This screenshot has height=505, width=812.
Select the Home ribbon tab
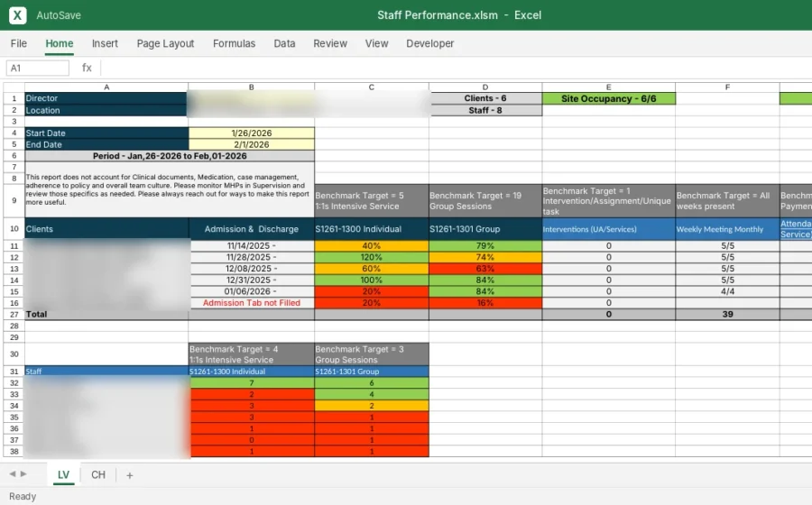click(x=59, y=43)
